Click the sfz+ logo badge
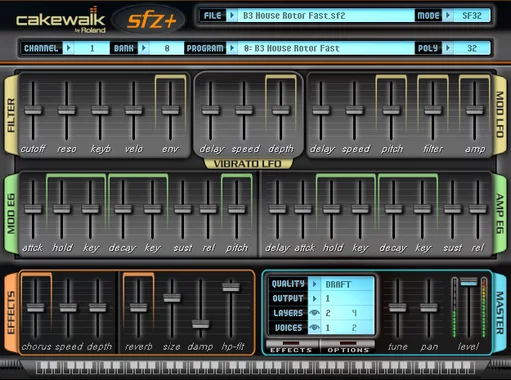Screen dimensions: 511x380 [149, 20]
